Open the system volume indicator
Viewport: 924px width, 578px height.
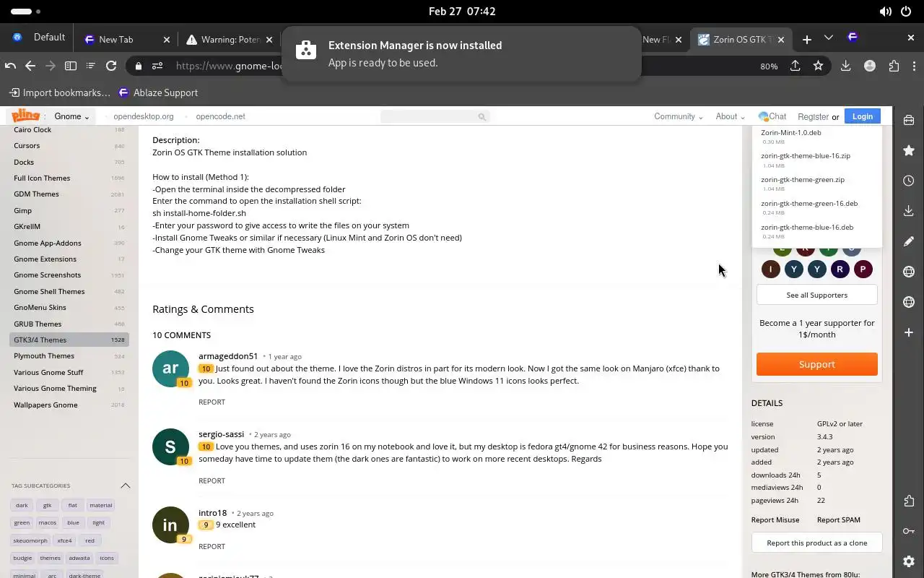coord(885,12)
